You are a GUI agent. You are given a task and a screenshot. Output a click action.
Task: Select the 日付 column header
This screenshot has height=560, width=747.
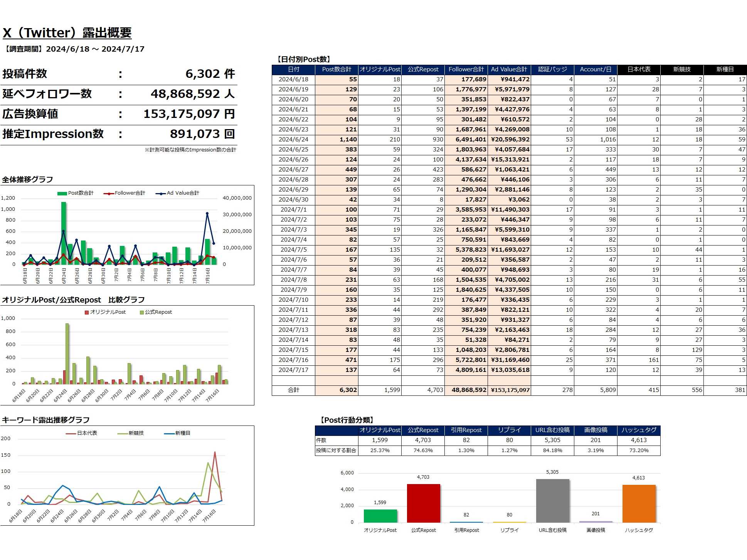click(x=293, y=69)
